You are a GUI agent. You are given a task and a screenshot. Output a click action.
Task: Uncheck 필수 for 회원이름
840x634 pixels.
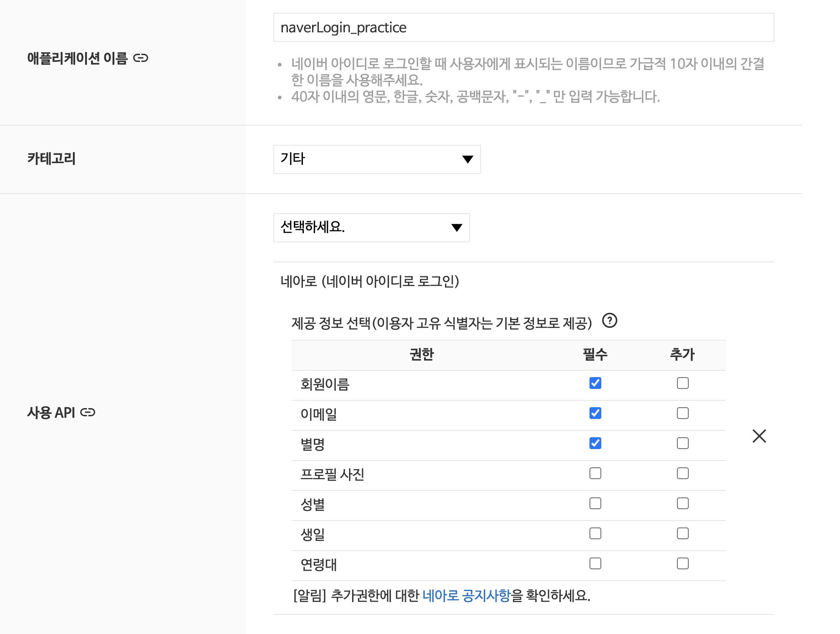595,383
